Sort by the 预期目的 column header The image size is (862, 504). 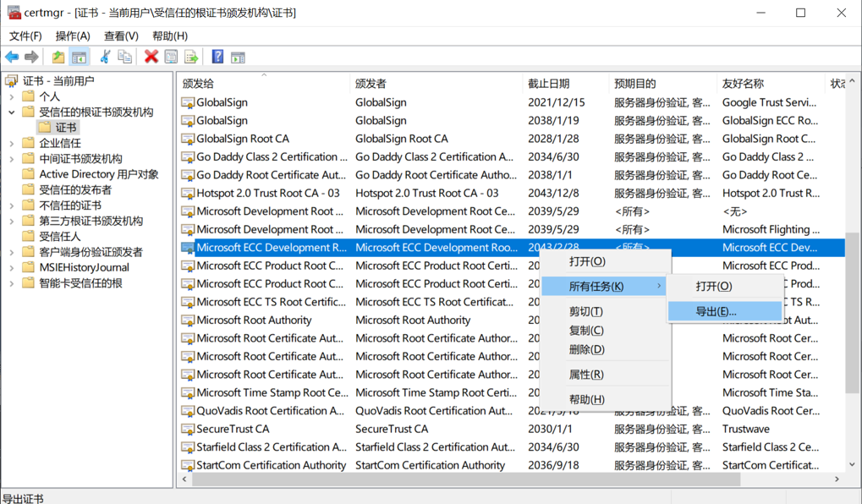click(x=662, y=84)
